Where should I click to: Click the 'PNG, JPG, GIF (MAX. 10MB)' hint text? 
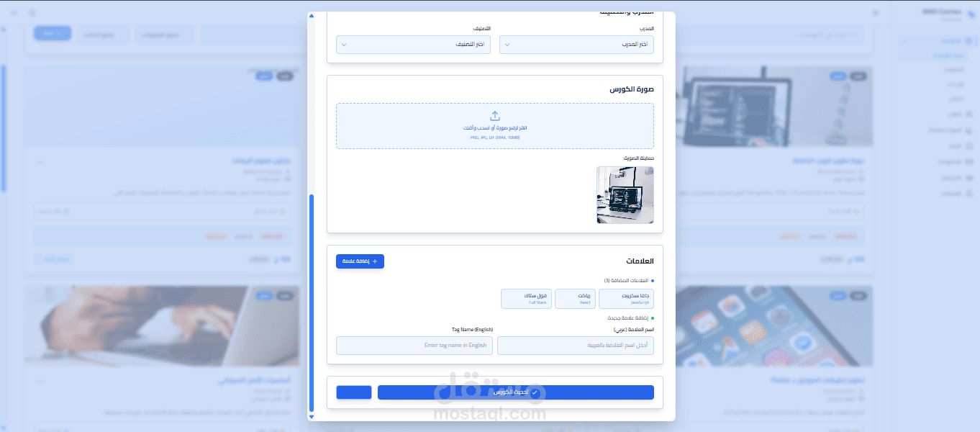(495, 137)
